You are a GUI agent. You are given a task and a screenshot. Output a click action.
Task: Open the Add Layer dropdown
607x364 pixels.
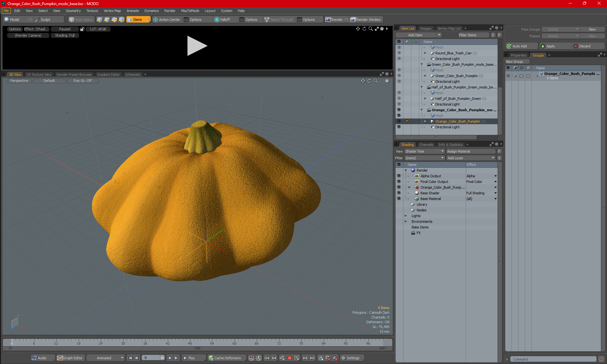point(471,158)
